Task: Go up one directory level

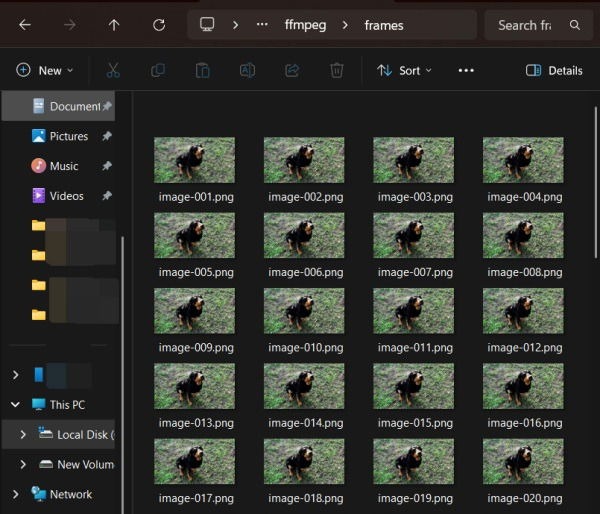Action: tap(114, 25)
